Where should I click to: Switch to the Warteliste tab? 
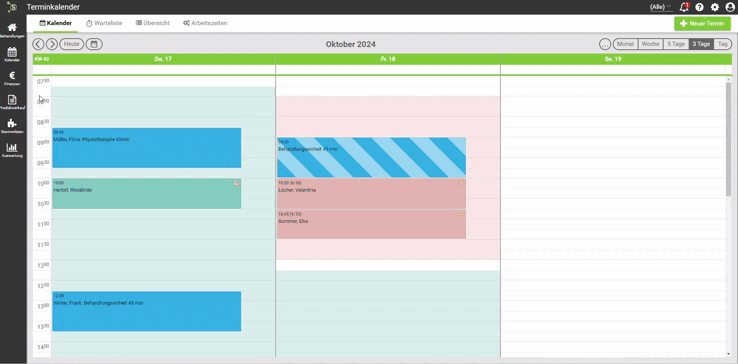104,23
